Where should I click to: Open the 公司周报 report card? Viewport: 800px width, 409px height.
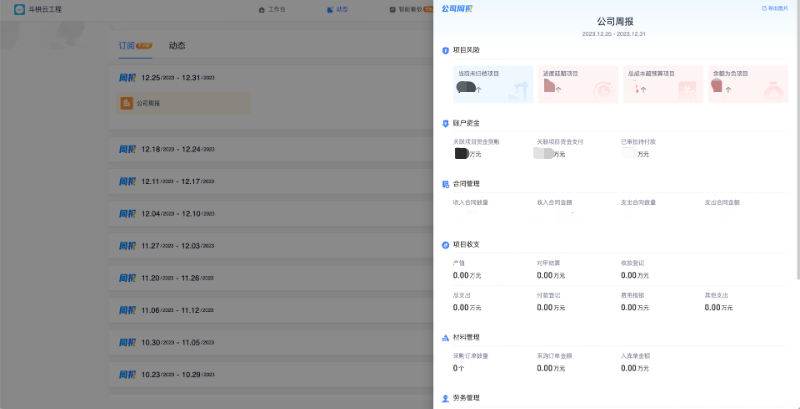(x=184, y=103)
